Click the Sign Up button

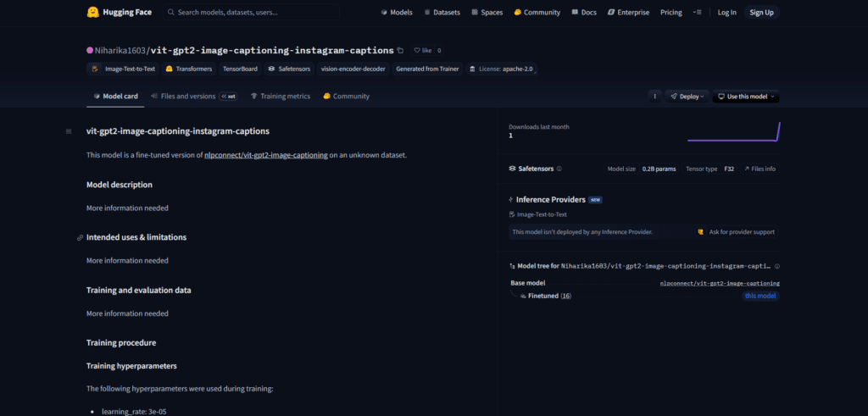762,12
